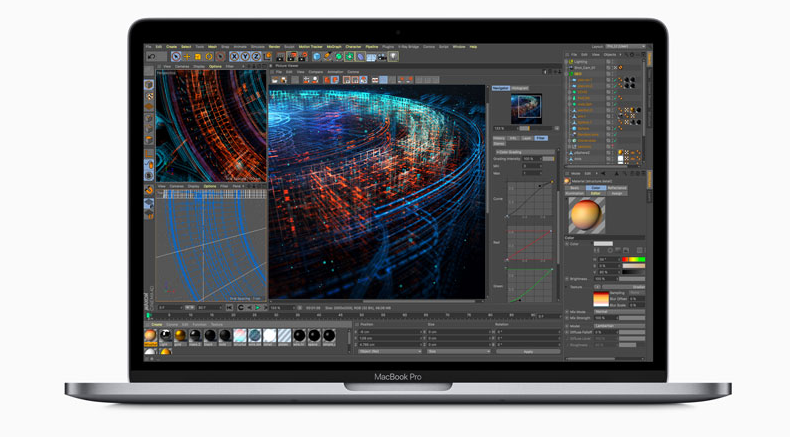Open the Illumination tab of the material
Viewport: 790px width, 437px height.
pos(574,194)
